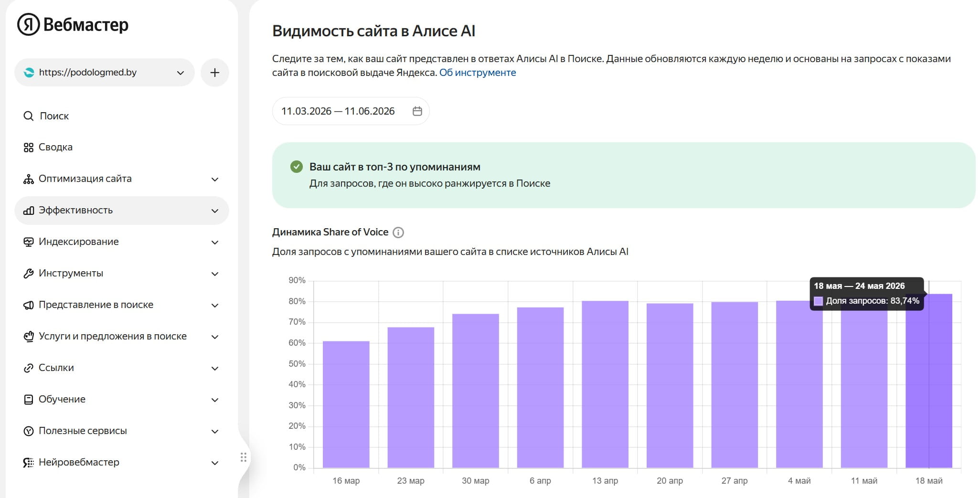Click the 6 апр chart bar
The image size is (980, 498).
coord(540,387)
